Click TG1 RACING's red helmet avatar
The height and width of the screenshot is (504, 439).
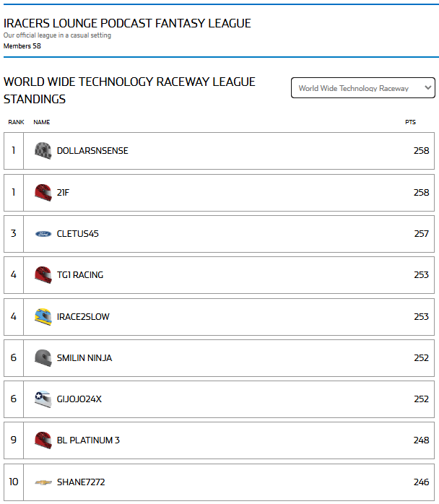point(43,275)
